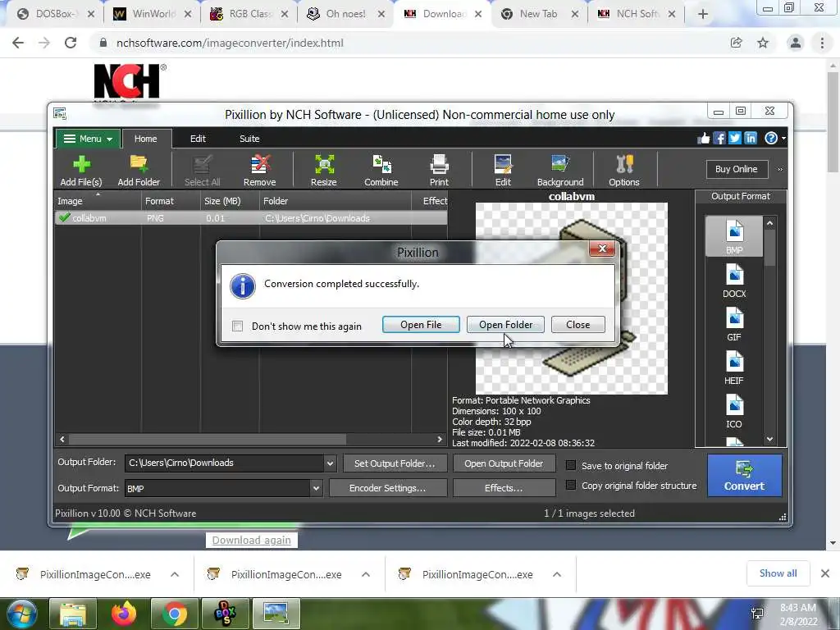Open the help question mark icon
The image size is (840, 630).
tap(771, 138)
